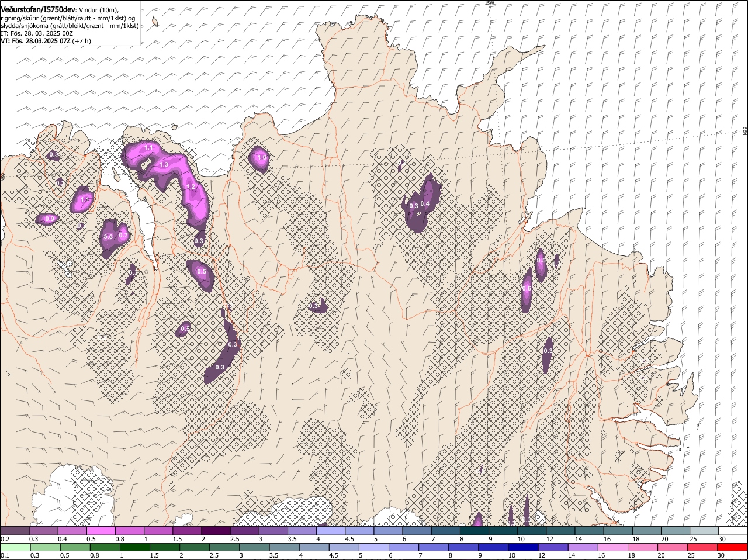Pick the bright red rain swatch at 30
This screenshot has width=748, height=560.
click(732, 548)
